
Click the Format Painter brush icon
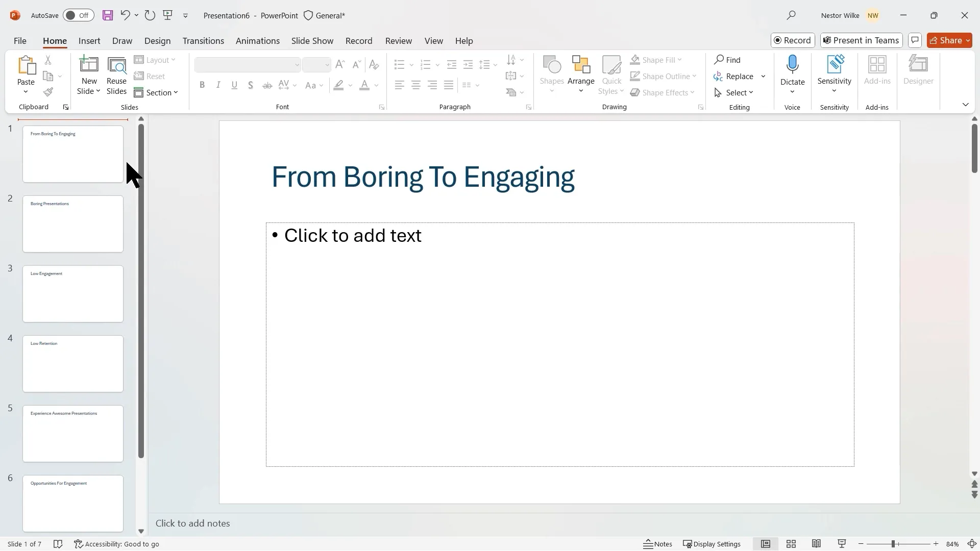point(48,92)
